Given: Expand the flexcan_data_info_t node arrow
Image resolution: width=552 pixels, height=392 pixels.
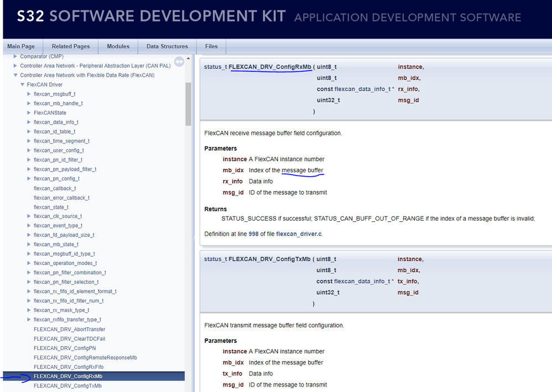Looking at the screenshot, I should click(29, 122).
